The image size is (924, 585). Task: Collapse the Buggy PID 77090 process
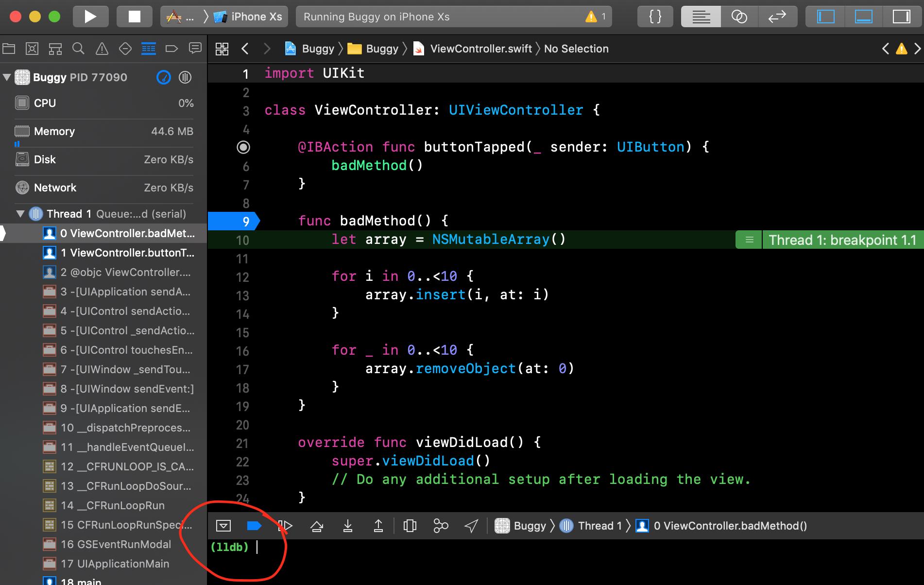[x=7, y=77]
